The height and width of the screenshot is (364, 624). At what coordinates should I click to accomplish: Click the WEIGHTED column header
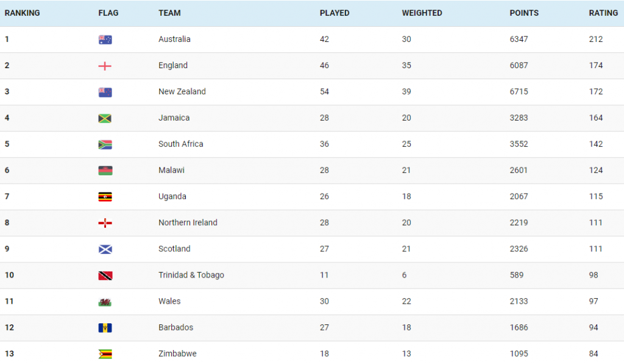point(422,13)
